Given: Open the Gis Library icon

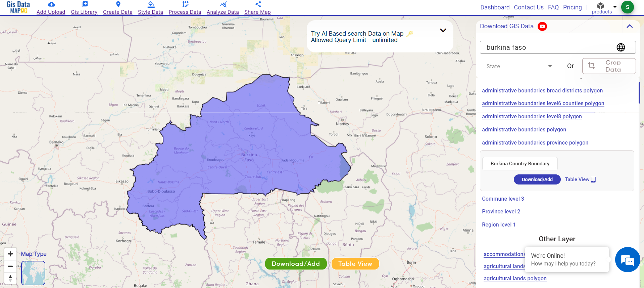Looking at the screenshot, I should [x=84, y=4].
